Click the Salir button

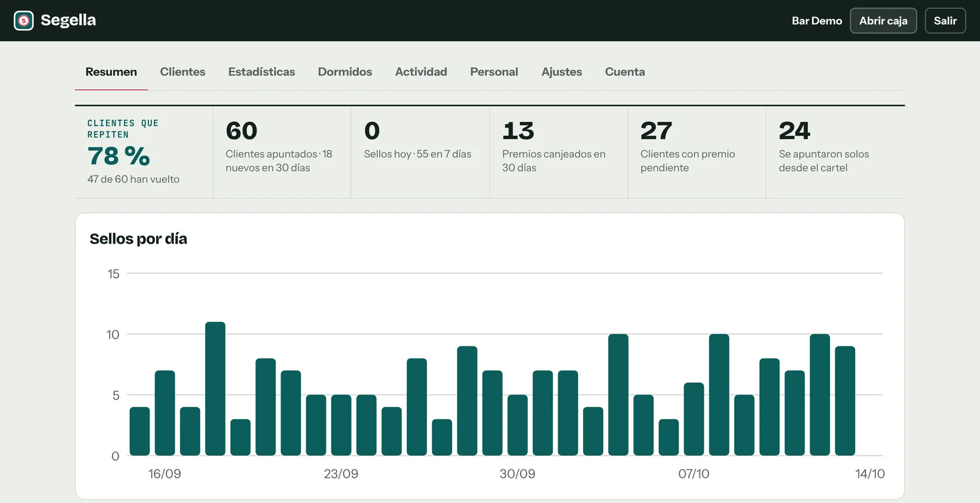945,21
